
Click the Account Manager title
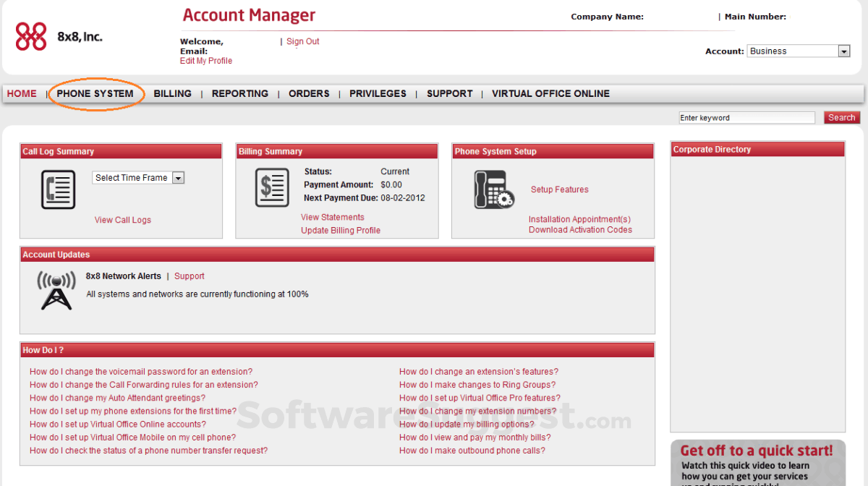[x=249, y=15]
